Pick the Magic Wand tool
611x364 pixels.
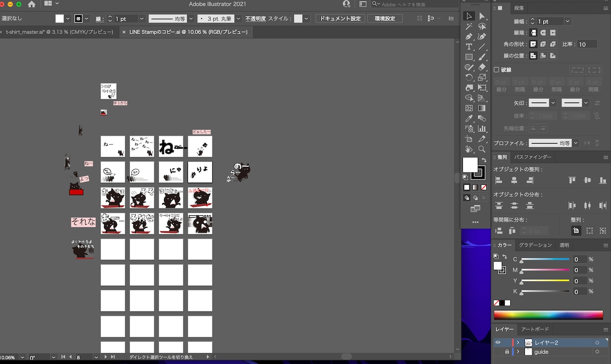(x=469, y=27)
